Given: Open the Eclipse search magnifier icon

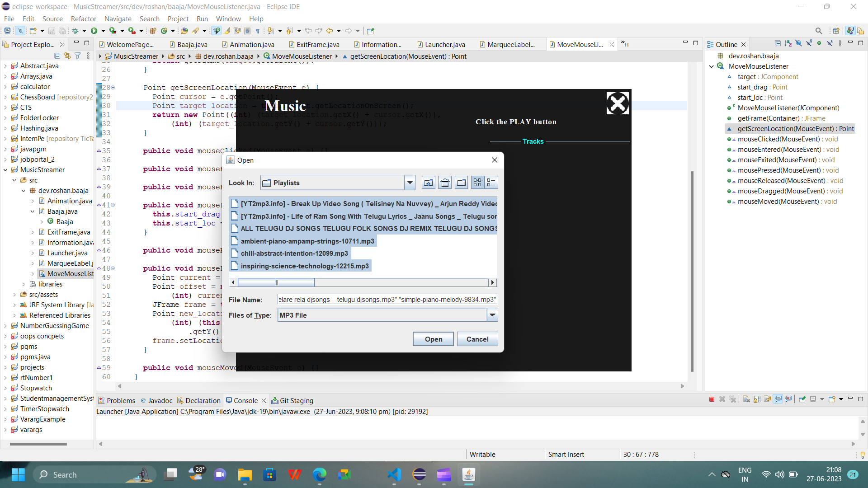Looking at the screenshot, I should (x=819, y=31).
